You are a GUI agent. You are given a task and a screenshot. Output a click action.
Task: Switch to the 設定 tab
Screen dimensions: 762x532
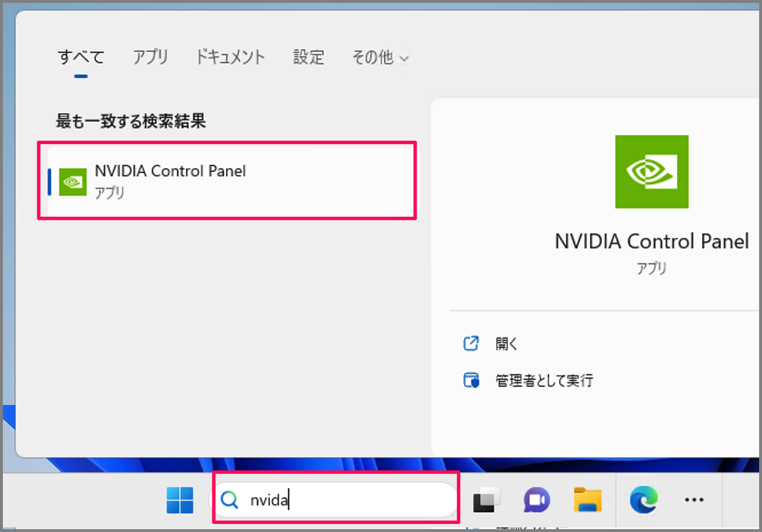coord(309,57)
